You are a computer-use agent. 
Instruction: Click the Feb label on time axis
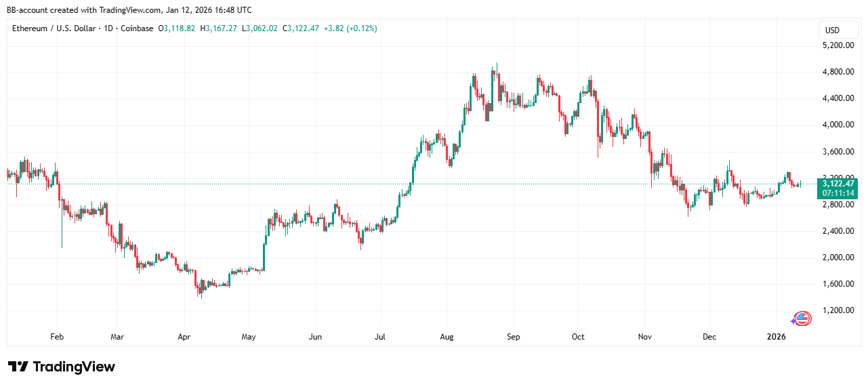tap(57, 336)
